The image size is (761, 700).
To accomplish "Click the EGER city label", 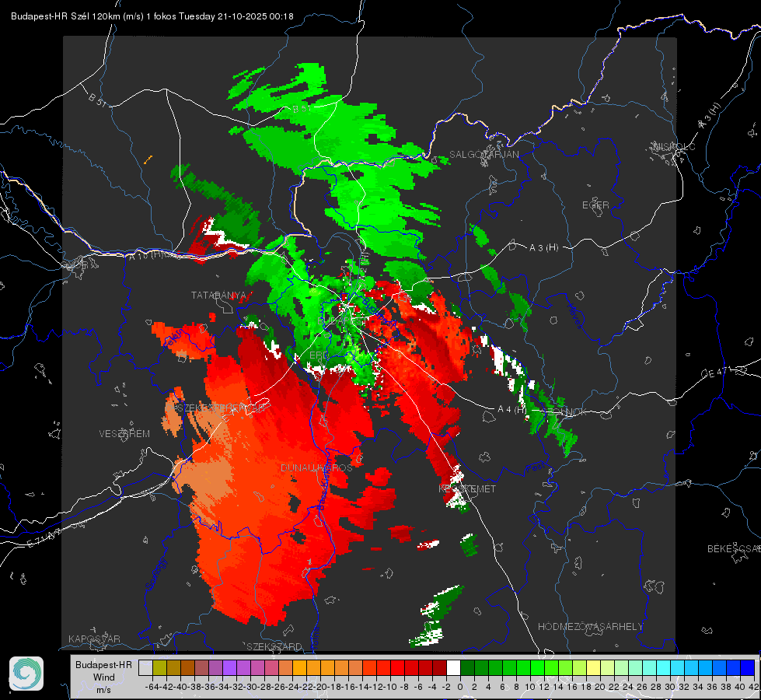I will point(595,205).
